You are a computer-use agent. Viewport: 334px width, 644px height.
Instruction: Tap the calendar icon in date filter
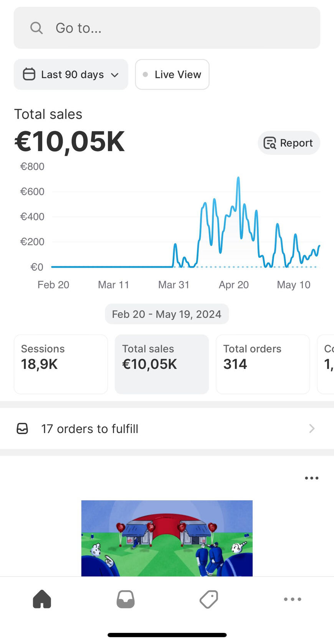[x=29, y=74]
